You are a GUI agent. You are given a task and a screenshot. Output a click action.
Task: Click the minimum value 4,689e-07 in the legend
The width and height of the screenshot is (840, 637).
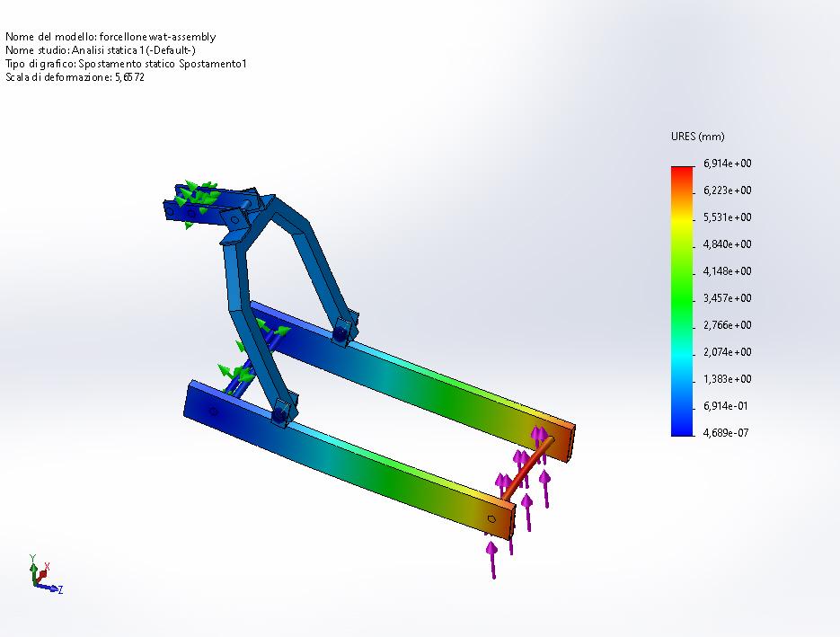724,433
